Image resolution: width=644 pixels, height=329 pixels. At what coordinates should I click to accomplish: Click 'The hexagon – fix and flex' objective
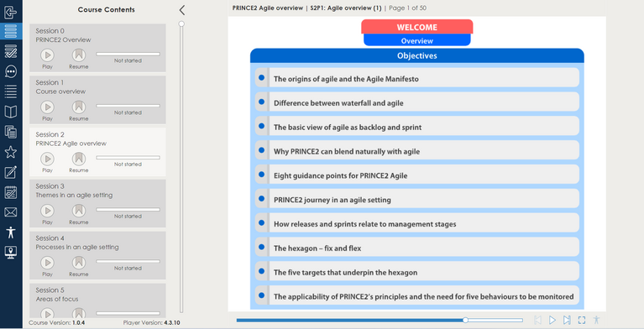pyautogui.click(x=416, y=248)
